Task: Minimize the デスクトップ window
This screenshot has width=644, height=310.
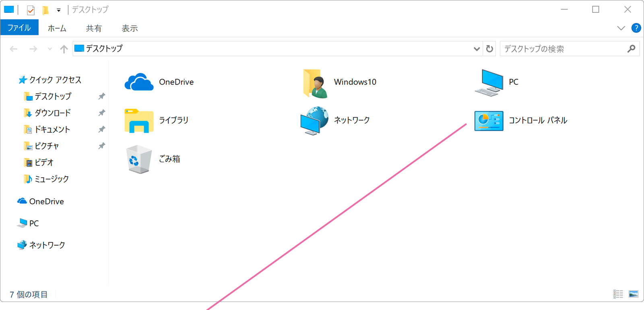Action: point(564,9)
